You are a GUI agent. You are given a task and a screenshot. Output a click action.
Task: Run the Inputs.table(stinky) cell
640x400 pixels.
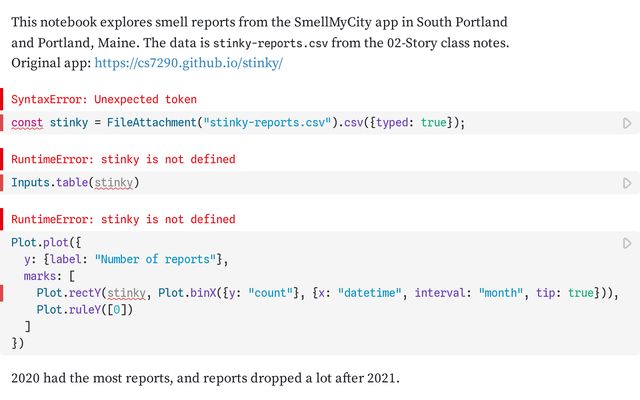click(x=627, y=183)
